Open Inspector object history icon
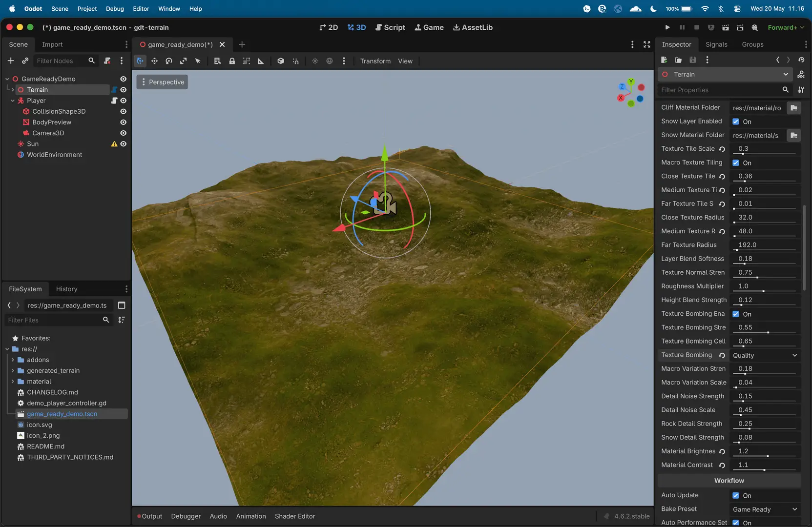The height and width of the screenshot is (527, 812). [x=801, y=60]
